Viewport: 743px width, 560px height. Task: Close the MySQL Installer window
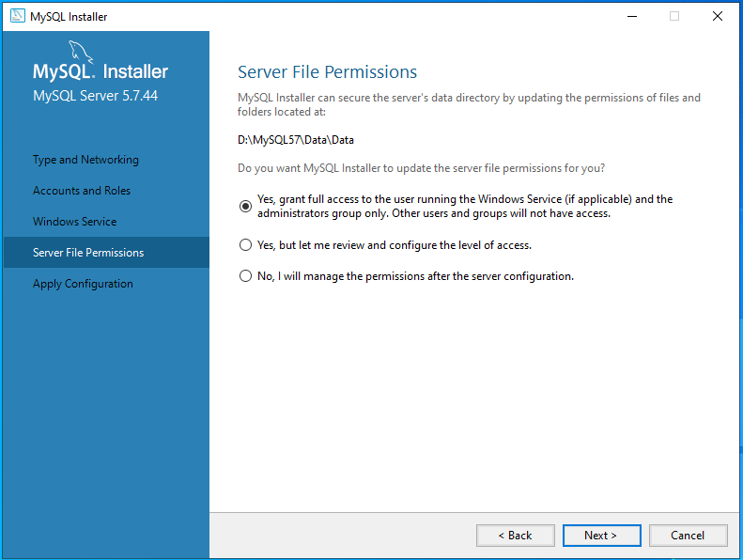(718, 16)
